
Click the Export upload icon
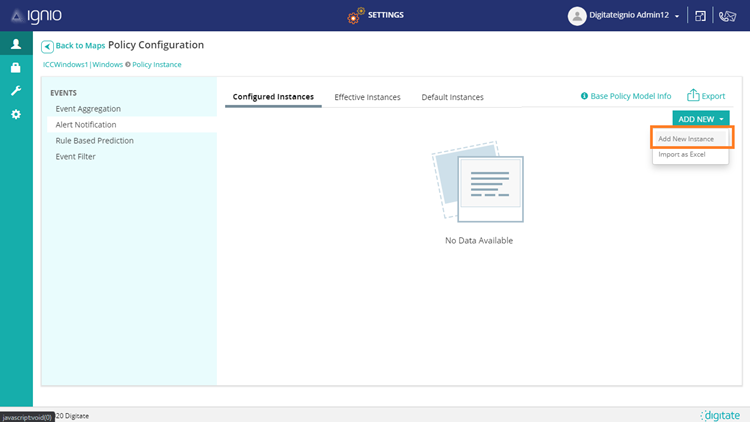tap(693, 95)
